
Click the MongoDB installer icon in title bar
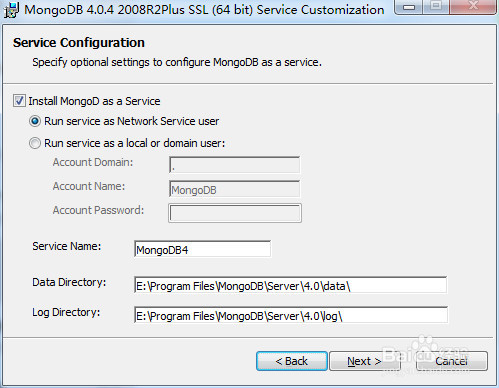[11, 10]
